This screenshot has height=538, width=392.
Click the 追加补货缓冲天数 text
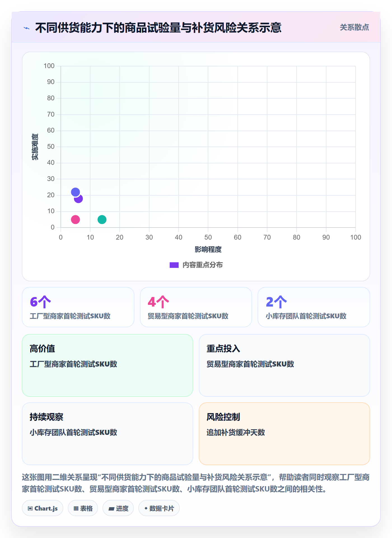coord(236,432)
